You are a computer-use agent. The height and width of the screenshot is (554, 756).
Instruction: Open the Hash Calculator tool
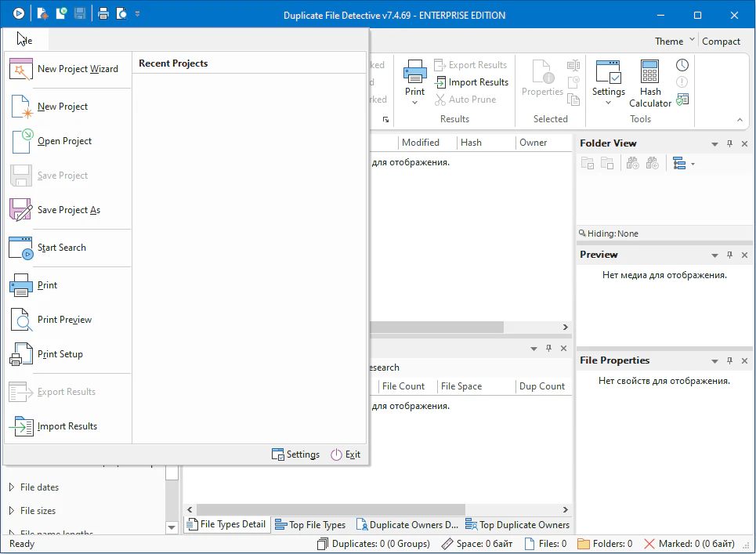click(x=649, y=85)
